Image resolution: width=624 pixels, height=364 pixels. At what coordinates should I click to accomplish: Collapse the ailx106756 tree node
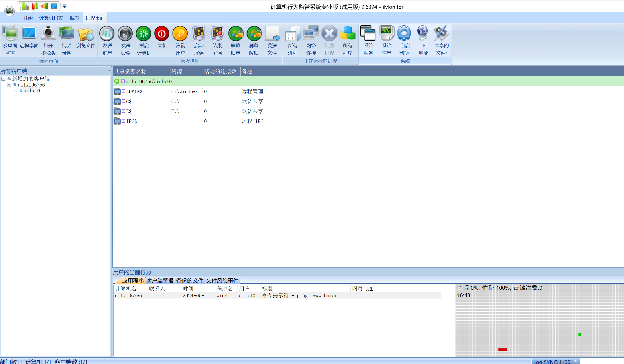click(x=9, y=85)
